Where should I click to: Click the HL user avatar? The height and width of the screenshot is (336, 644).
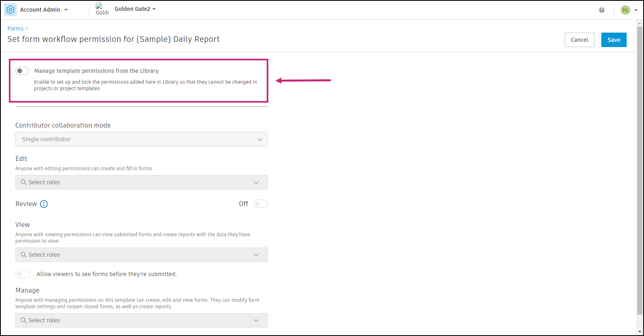[625, 10]
